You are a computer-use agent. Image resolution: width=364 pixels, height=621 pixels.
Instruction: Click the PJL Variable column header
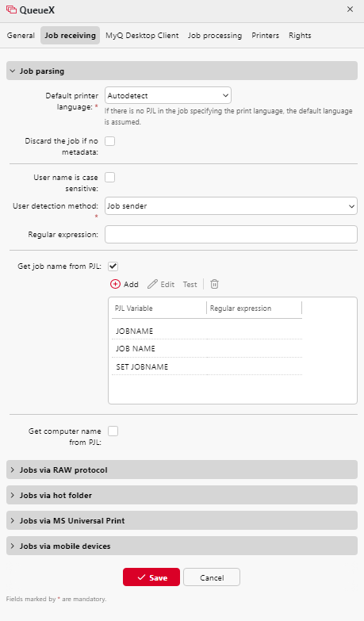[x=159, y=309]
